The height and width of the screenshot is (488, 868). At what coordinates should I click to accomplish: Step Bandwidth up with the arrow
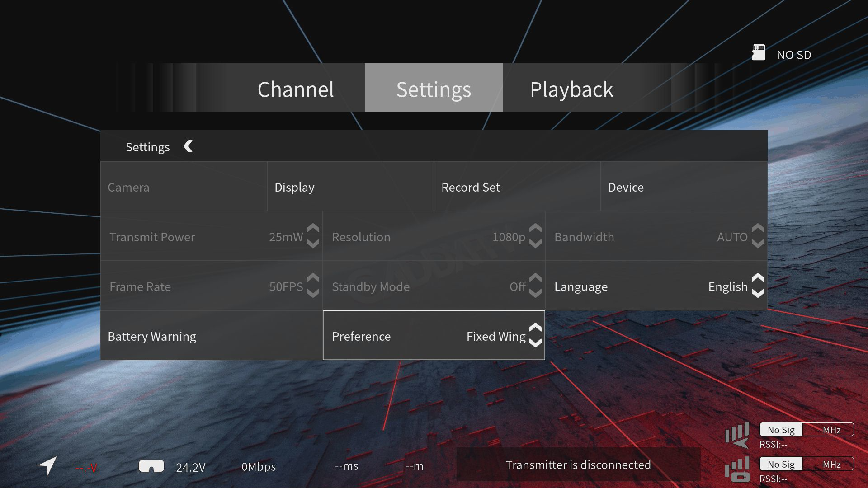pos(758,228)
